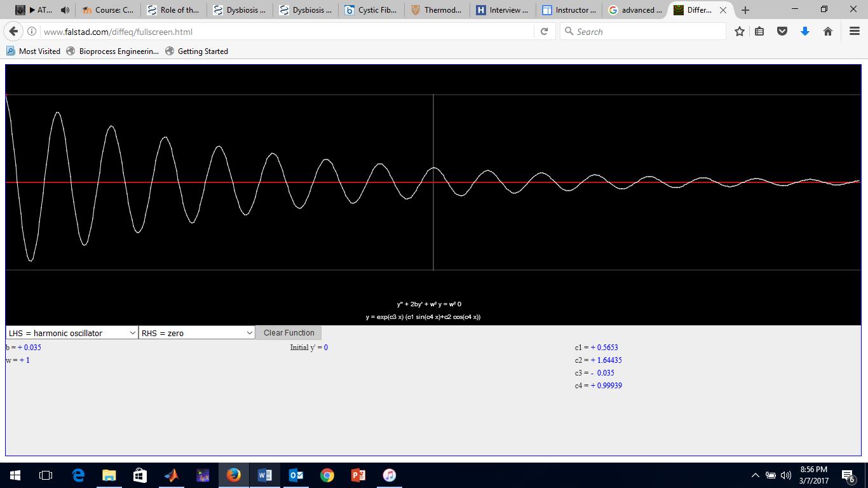868x488 pixels.
Task: Open the search engine dropdown in the search bar
Action: 567,30
